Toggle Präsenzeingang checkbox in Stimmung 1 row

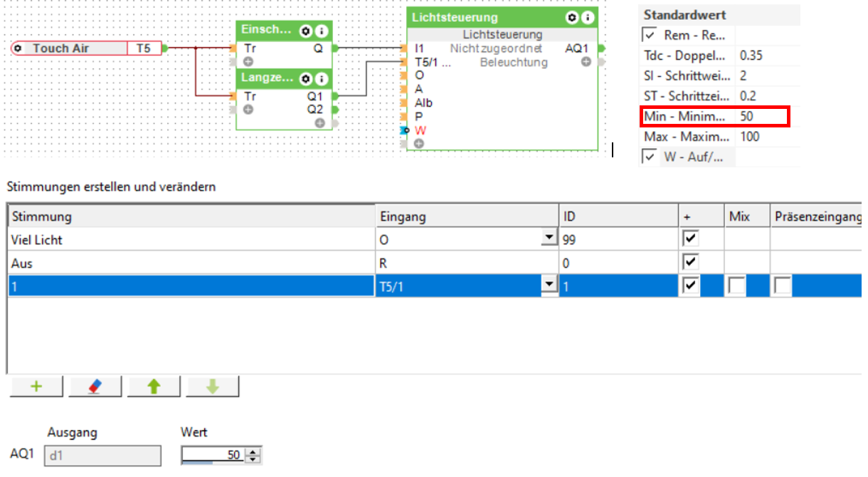(783, 286)
